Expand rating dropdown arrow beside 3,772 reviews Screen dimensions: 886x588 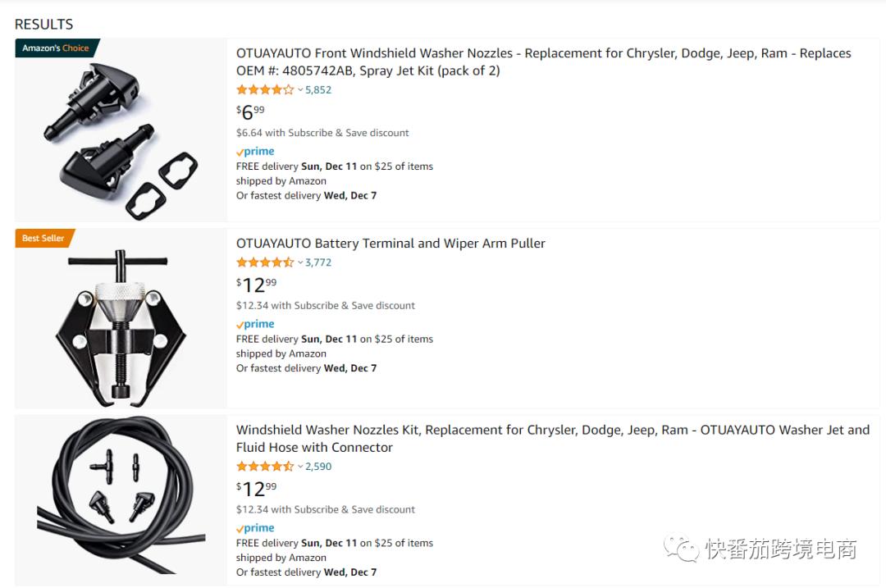point(300,263)
